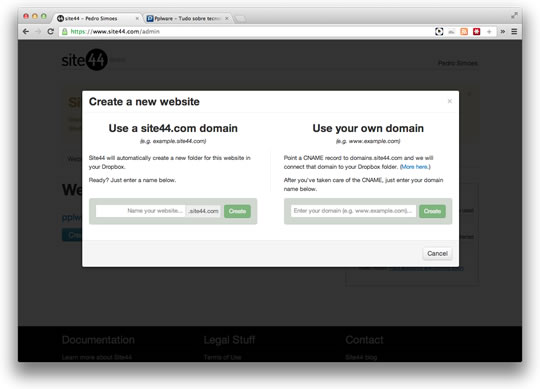Reload the page with refresh icon
Viewport: 540px width, 389px height.
(50, 31)
